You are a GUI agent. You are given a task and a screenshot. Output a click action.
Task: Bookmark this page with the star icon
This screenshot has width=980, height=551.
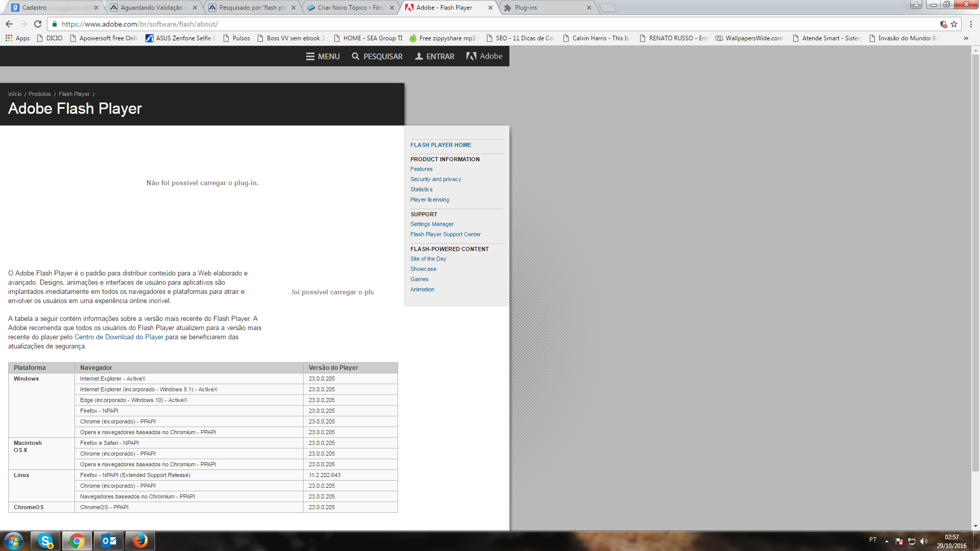tap(954, 24)
